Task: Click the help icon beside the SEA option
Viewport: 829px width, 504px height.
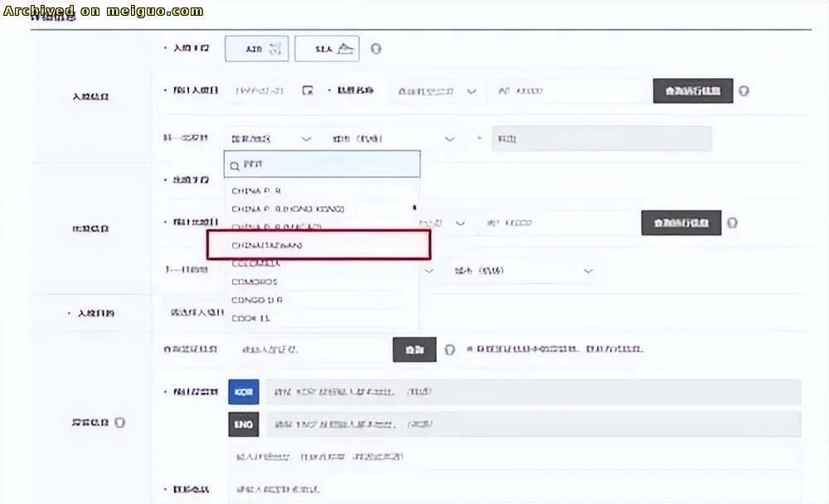Action: [x=376, y=49]
